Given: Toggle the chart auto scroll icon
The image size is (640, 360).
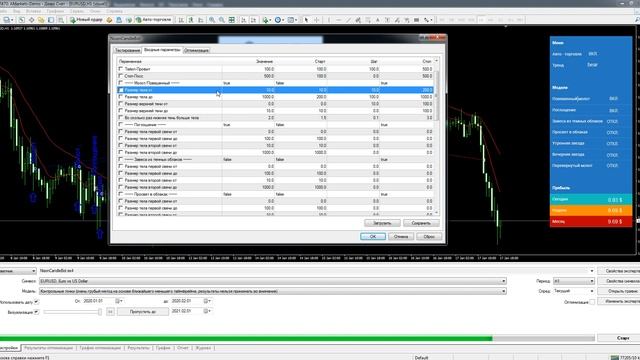Looking at the screenshot, I should click(x=244, y=20).
